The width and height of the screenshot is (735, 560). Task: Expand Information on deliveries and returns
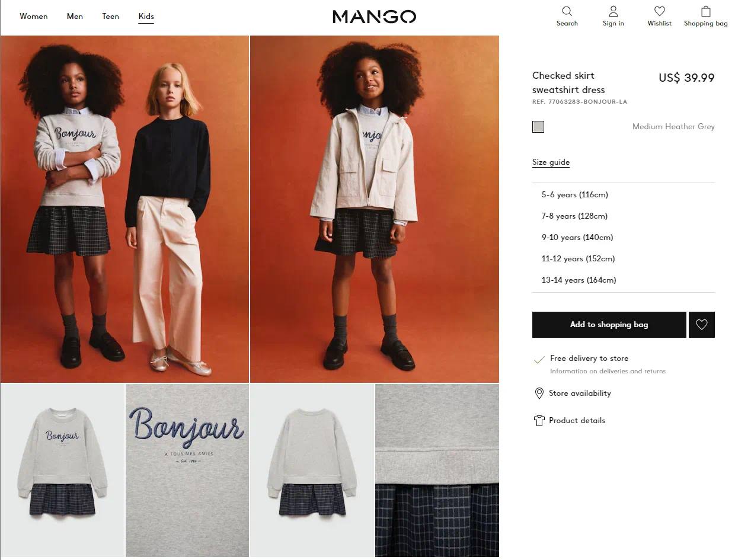coord(608,372)
